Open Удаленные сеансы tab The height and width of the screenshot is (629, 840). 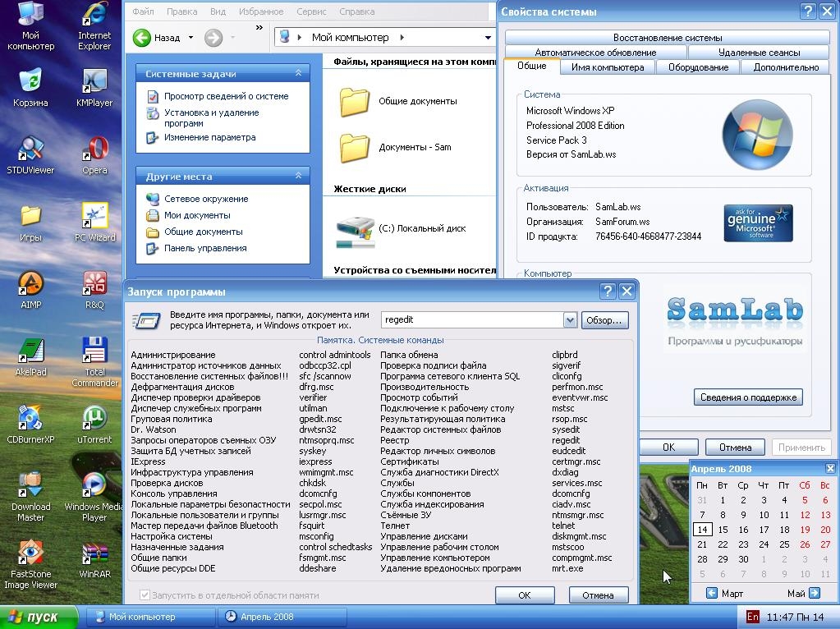point(759,53)
